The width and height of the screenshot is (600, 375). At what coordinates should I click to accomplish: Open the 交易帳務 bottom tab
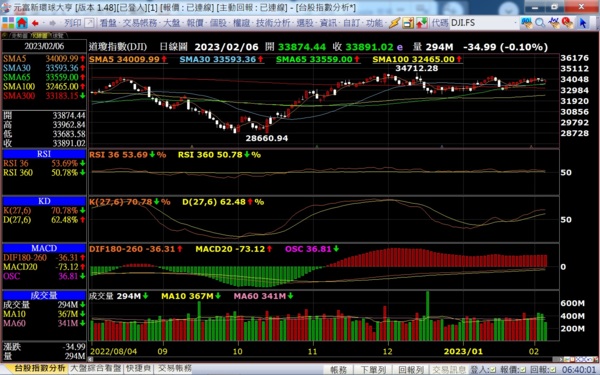(174, 368)
